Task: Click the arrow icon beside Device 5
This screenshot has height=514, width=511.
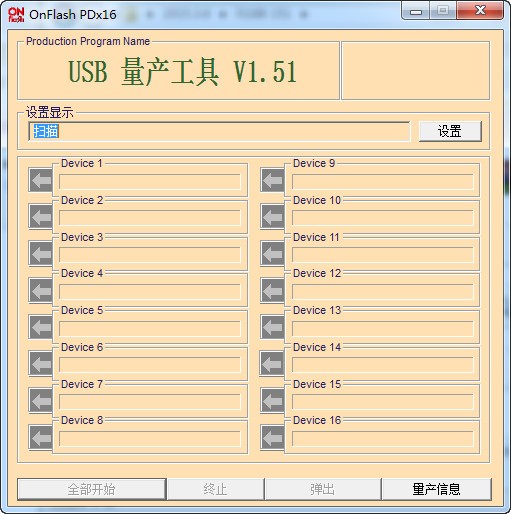Action: click(x=41, y=327)
